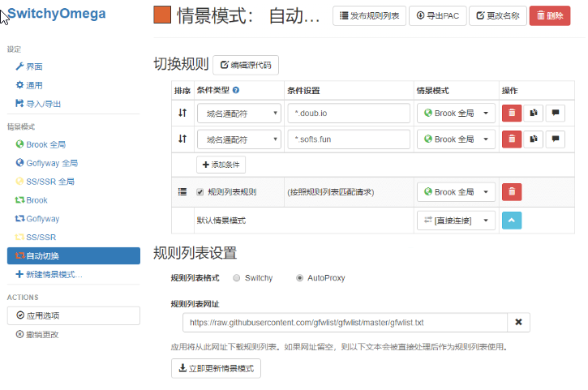
Task: Open condition type dropdown for *.softs.fun
Action: click(239, 139)
